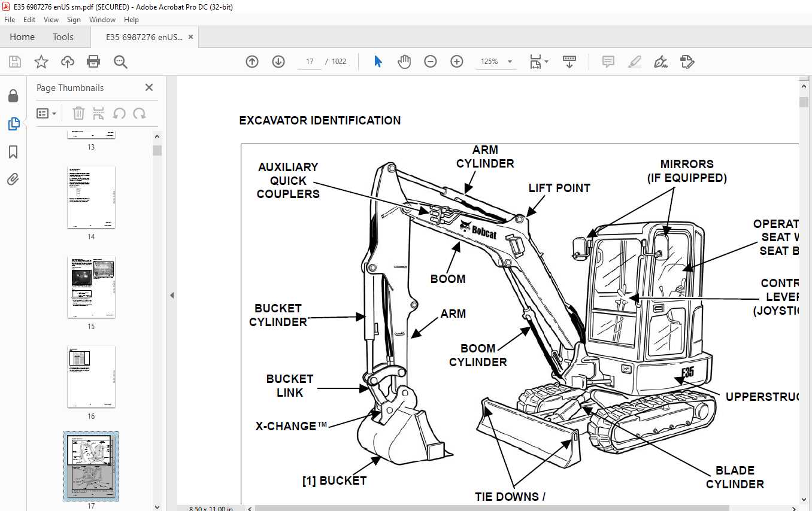Close the Page Thumbnails panel
Viewport: 812px width, 511px height.
pyautogui.click(x=149, y=87)
